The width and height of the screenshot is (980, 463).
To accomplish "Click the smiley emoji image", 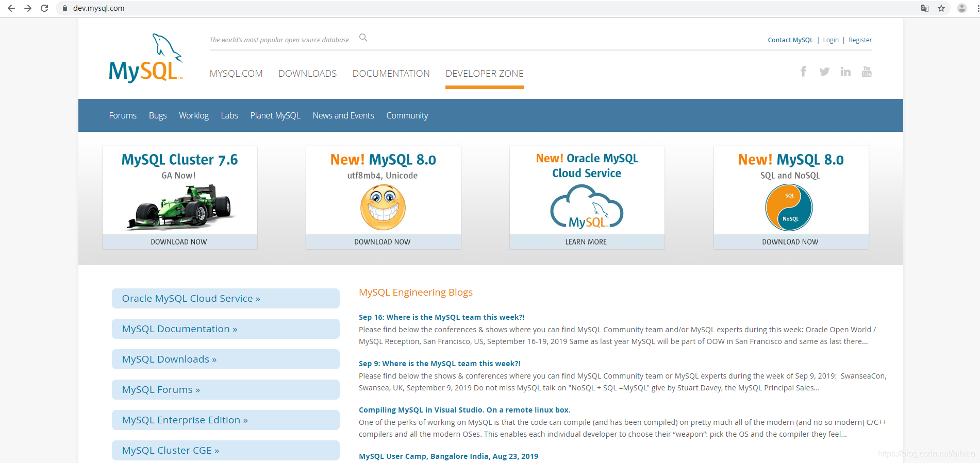I will [x=383, y=208].
